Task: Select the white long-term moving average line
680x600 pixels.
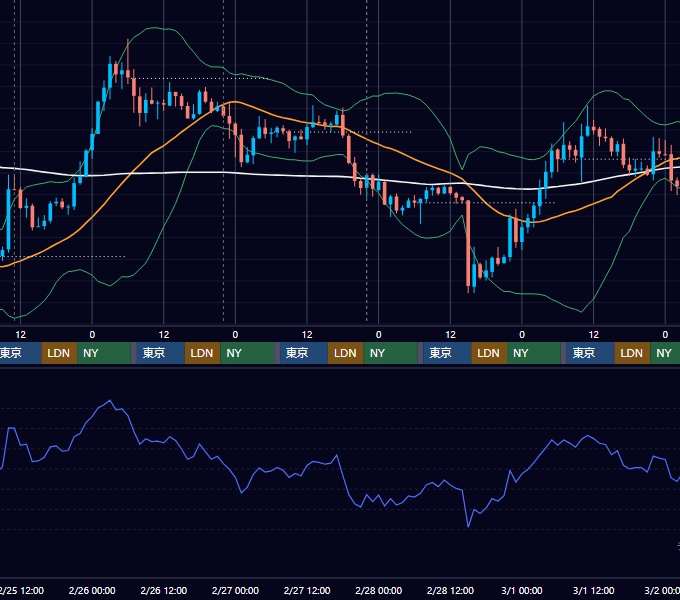Action: click(278, 175)
